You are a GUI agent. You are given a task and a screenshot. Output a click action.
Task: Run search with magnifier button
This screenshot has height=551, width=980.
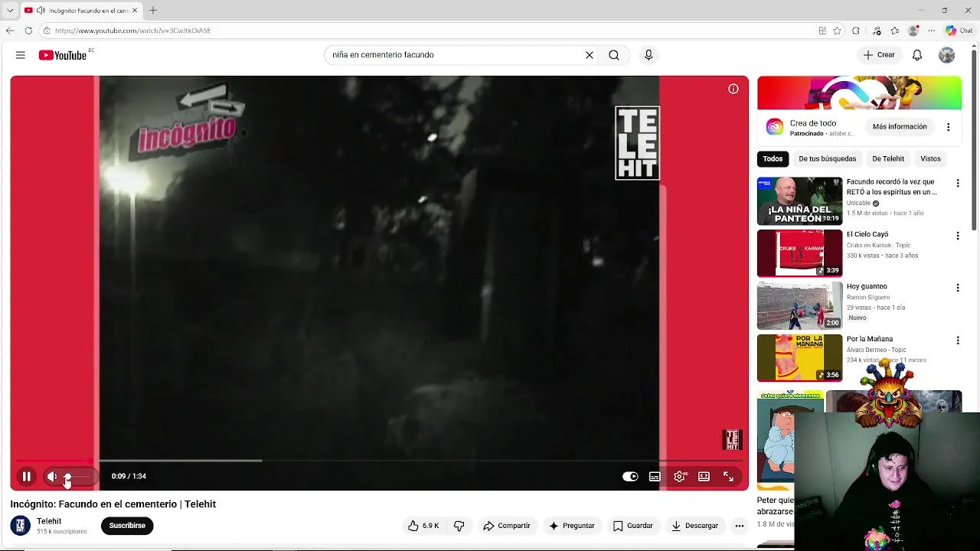click(x=614, y=55)
